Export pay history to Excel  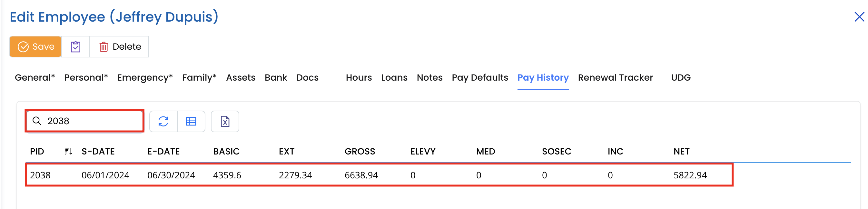coord(225,121)
